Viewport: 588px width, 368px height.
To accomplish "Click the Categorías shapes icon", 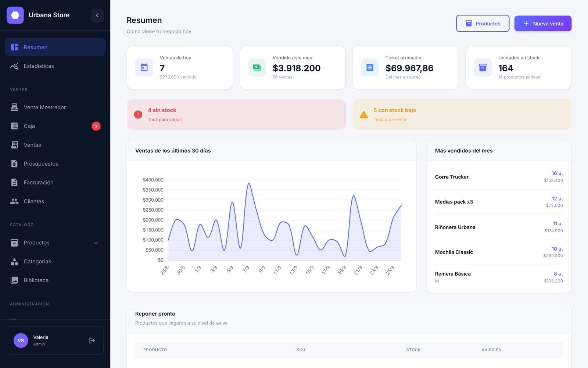I will pyautogui.click(x=14, y=261).
